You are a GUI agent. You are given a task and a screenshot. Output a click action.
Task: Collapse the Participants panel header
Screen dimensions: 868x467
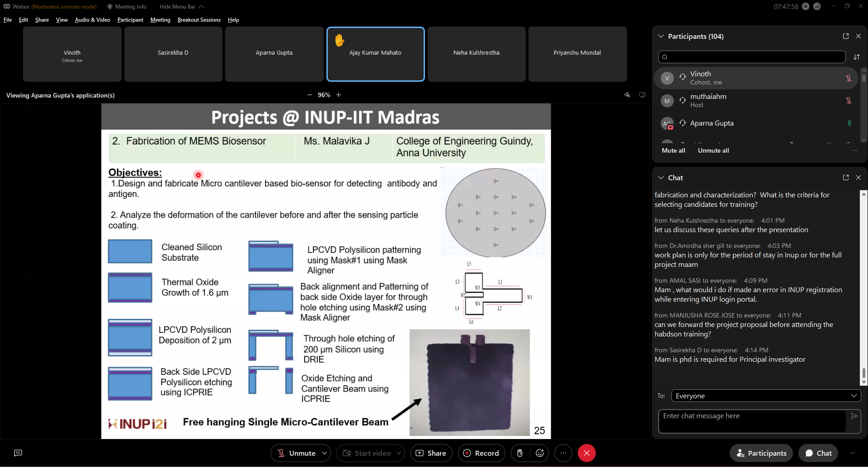click(661, 36)
